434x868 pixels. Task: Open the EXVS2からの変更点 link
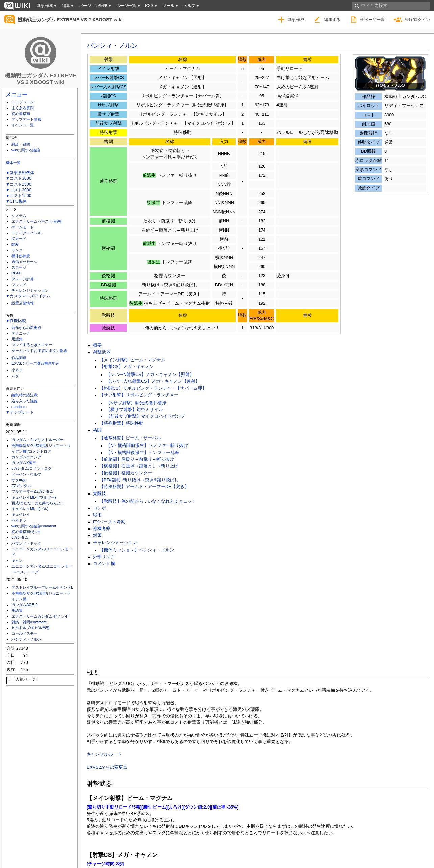[107, 767]
